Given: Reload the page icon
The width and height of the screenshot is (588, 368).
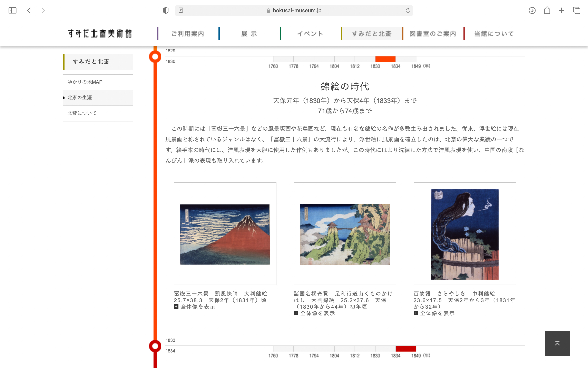Looking at the screenshot, I should click(408, 10).
